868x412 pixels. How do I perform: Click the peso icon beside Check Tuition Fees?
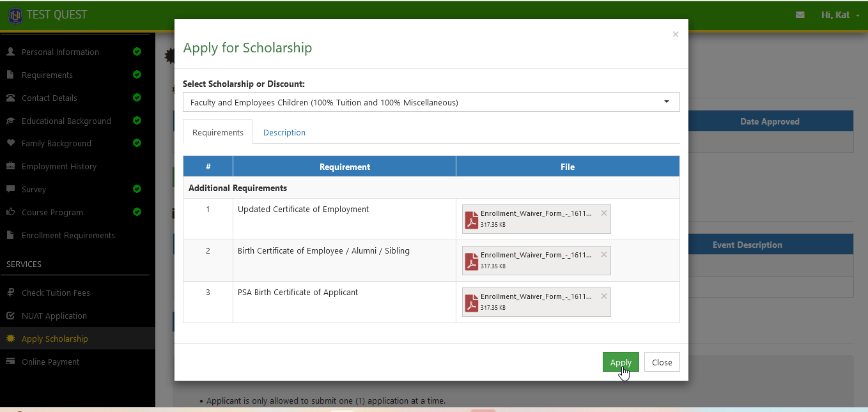point(10,293)
